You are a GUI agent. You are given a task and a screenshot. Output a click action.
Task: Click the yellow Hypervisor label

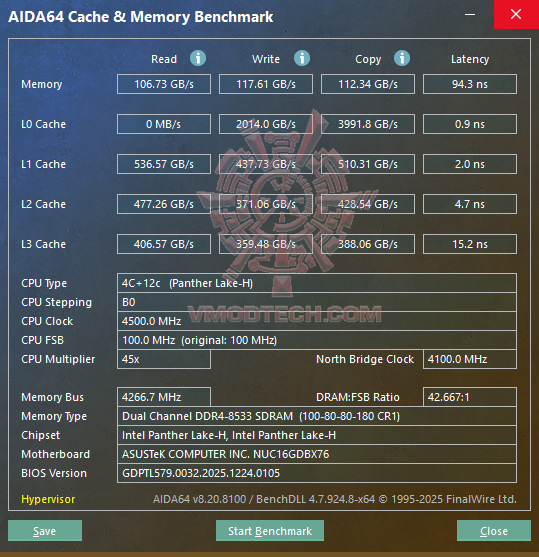(x=48, y=499)
